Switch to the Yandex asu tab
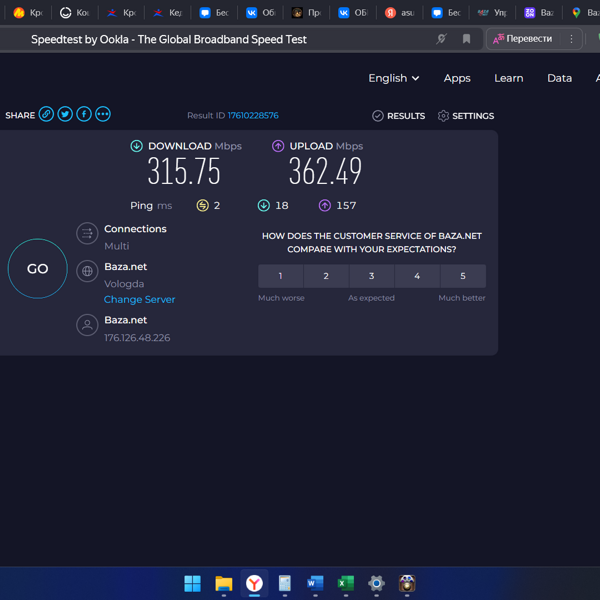 coord(399,13)
